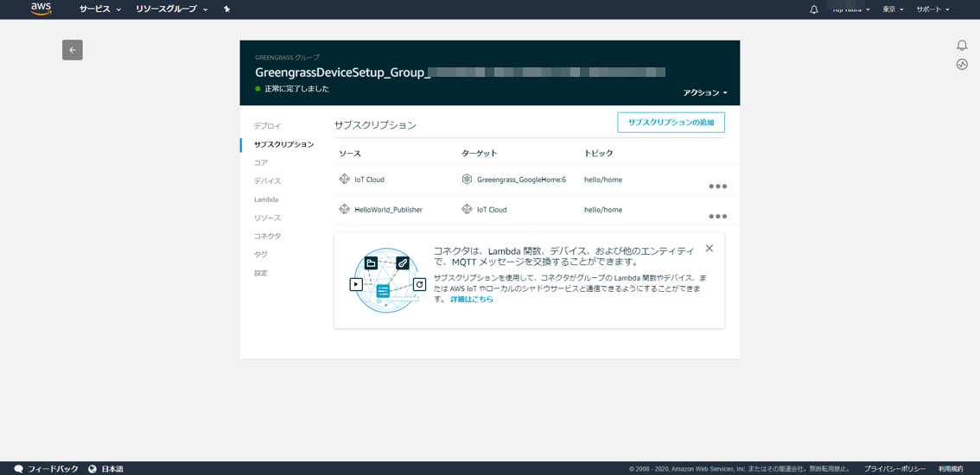Click サブスクリプションの追加 button
The image size is (980, 475).
671,123
